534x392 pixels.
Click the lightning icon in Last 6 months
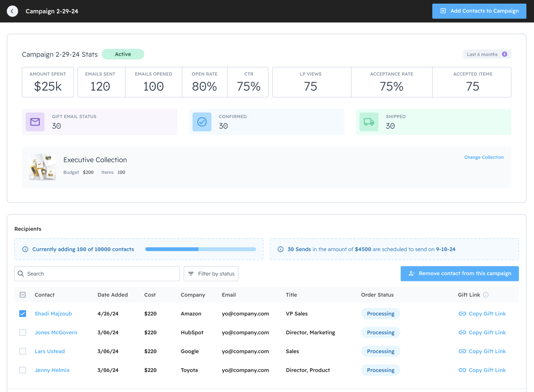504,54
